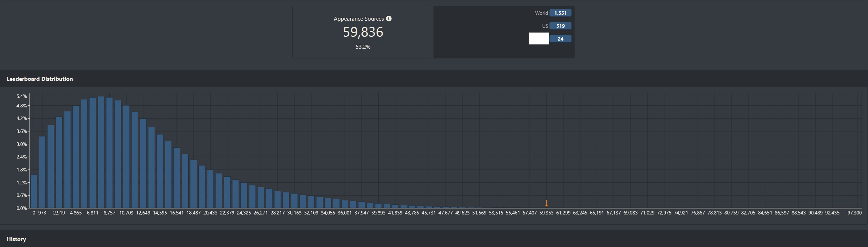Click the histogram bar above 14,595
Screen dimensions: 868x247
coord(160,171)
